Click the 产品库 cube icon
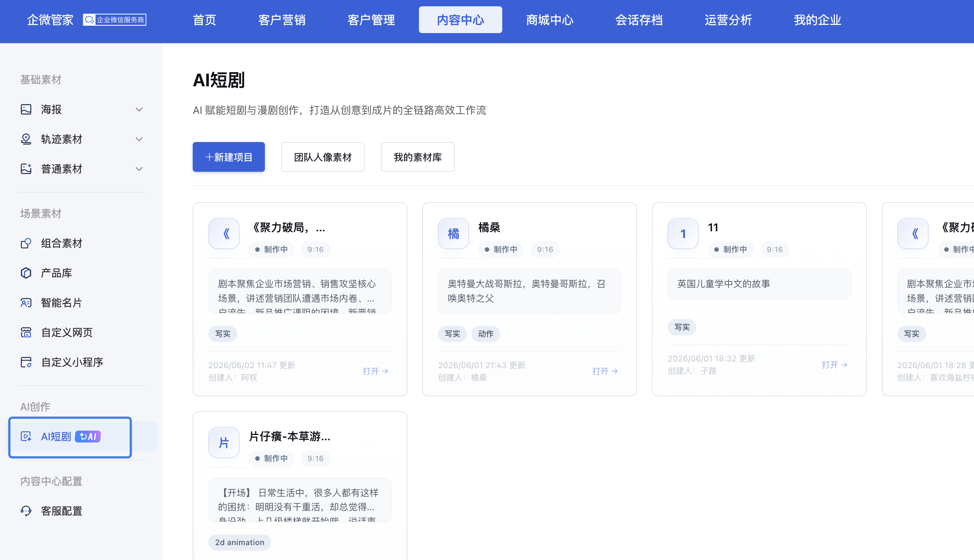This screenshot has width=974, height=560. (x=26, y=273)
